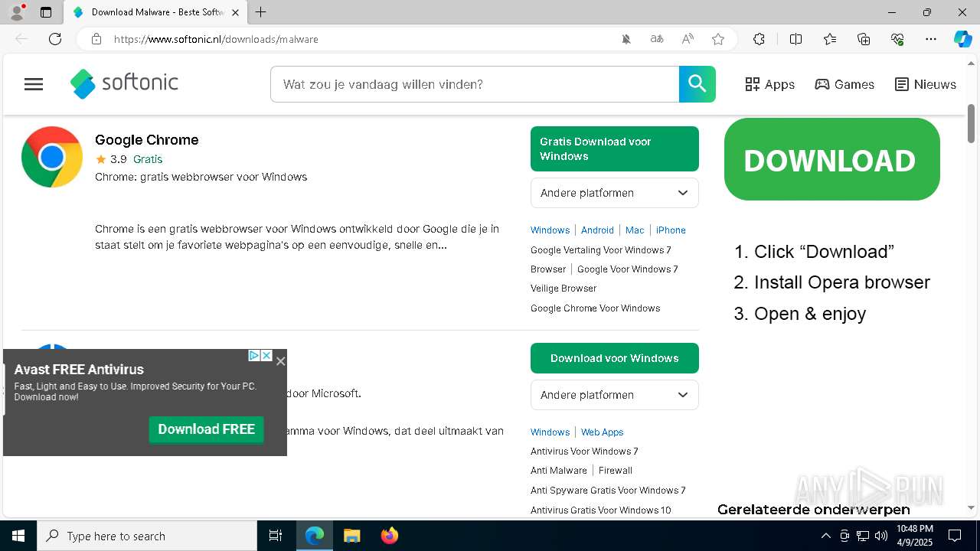Open the Softonic hamburger menu
This screenshot has height=551, width=980.
click(x=34, y=84)
